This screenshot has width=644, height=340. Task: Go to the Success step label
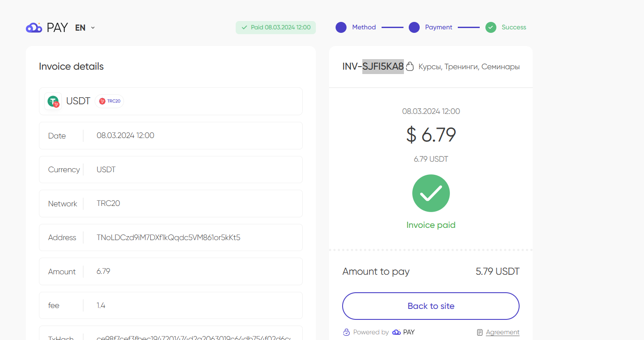[x=514, y=27]
